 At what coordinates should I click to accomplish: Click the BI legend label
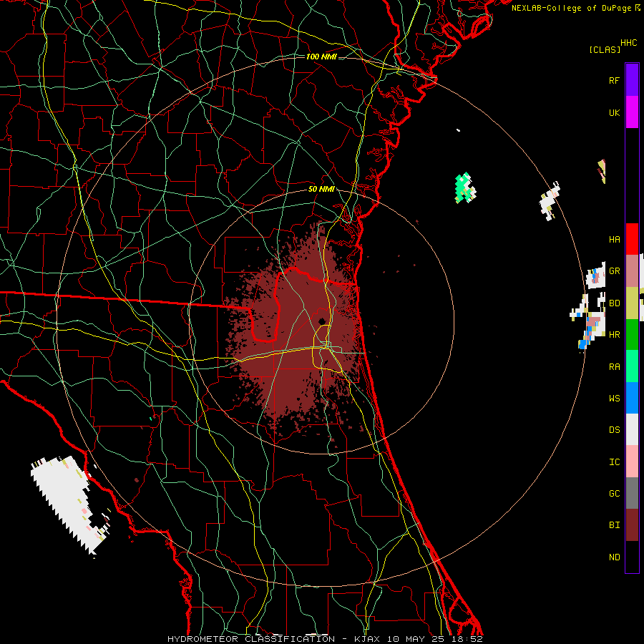tap(614, 525)
